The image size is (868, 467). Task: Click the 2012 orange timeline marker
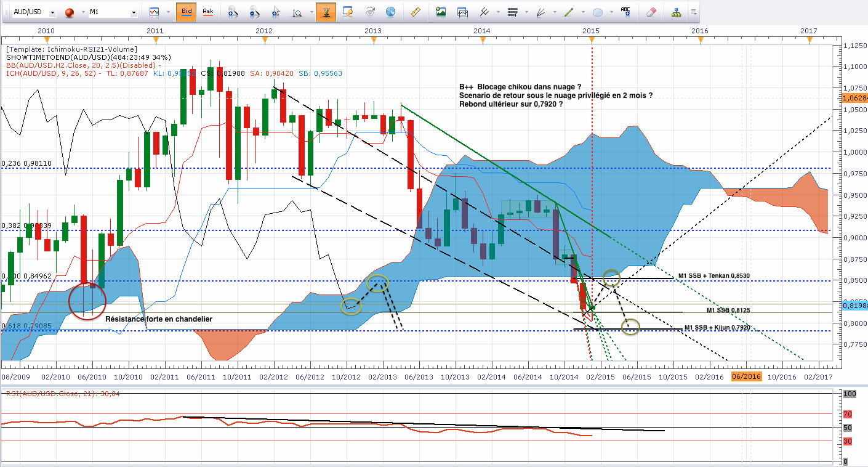(x=264, y=39)
